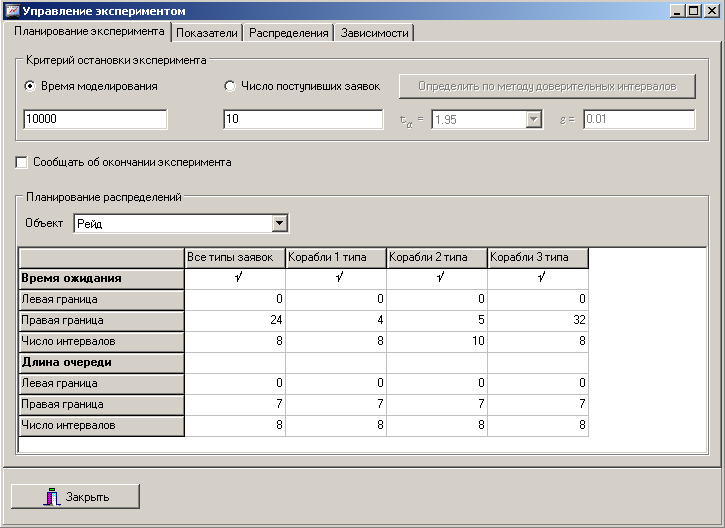Click the Закрыть button

[x=75, y=497]
